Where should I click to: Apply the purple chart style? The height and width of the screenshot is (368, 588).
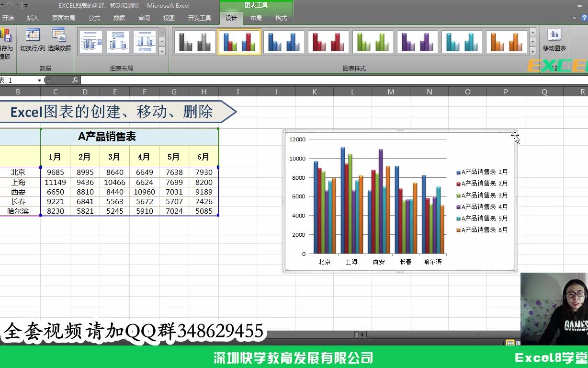[418, 41]
